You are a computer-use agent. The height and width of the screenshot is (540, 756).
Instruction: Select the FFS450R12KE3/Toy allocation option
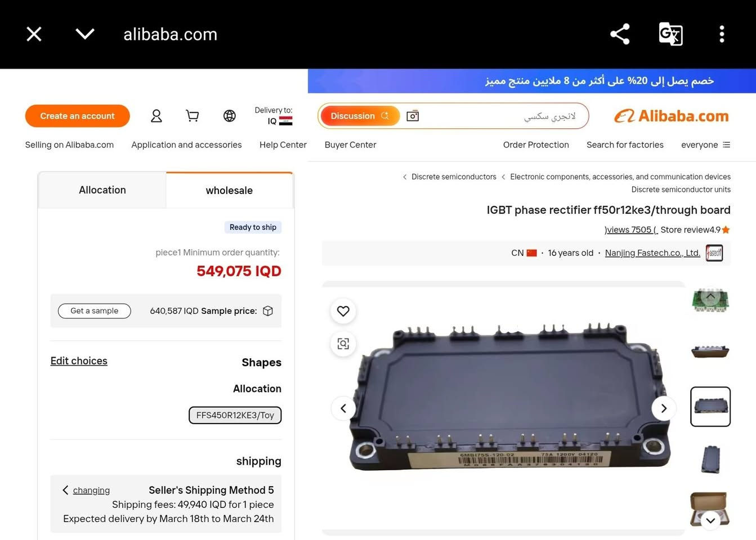pyautogui.click(x=235, y=415)
